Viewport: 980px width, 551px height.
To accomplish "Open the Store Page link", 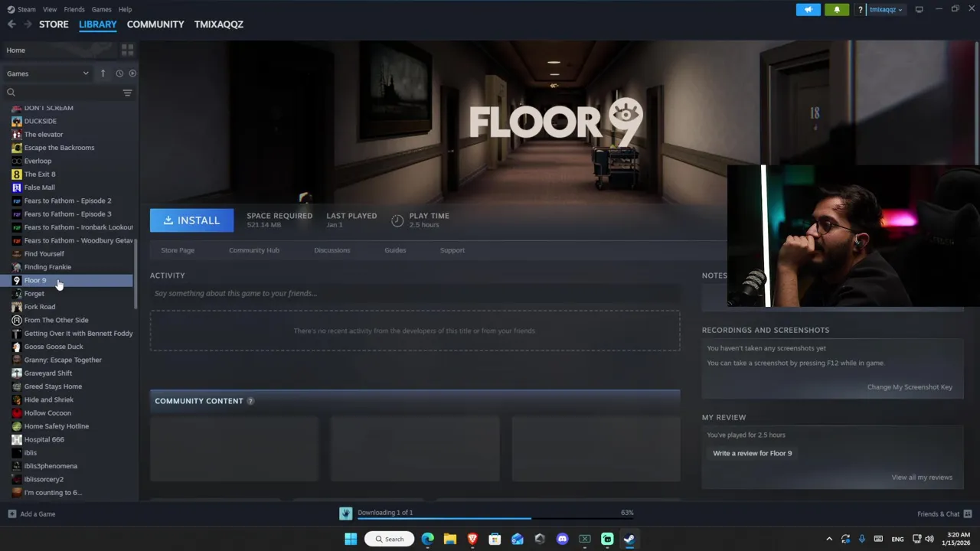I will point(178,250).
